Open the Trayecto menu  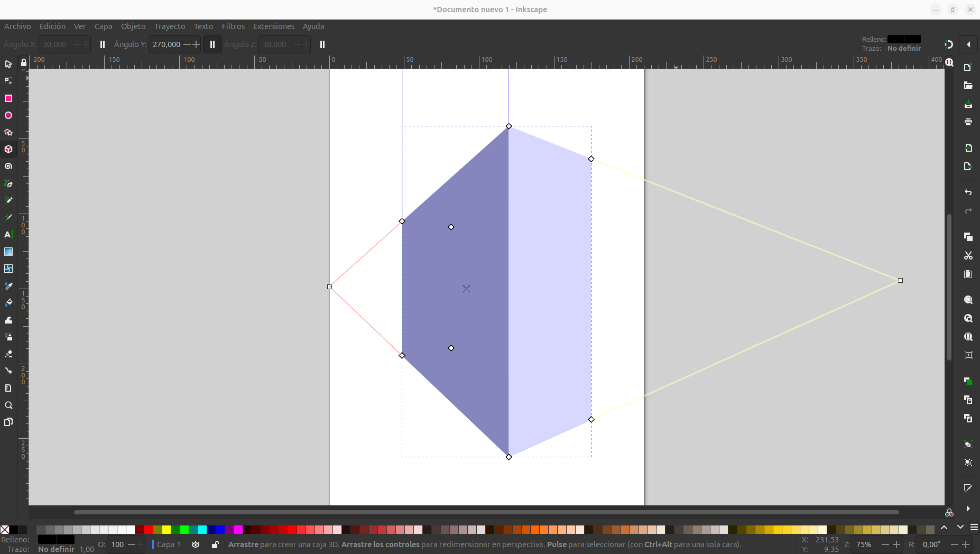click(x=170, y=26)
